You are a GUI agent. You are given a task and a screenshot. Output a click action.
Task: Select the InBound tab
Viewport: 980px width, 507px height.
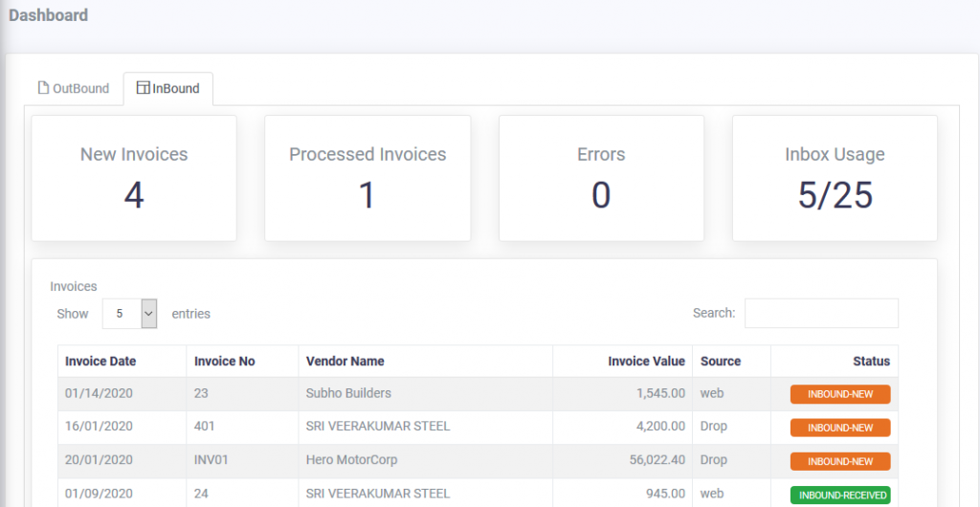pos(168,89)
